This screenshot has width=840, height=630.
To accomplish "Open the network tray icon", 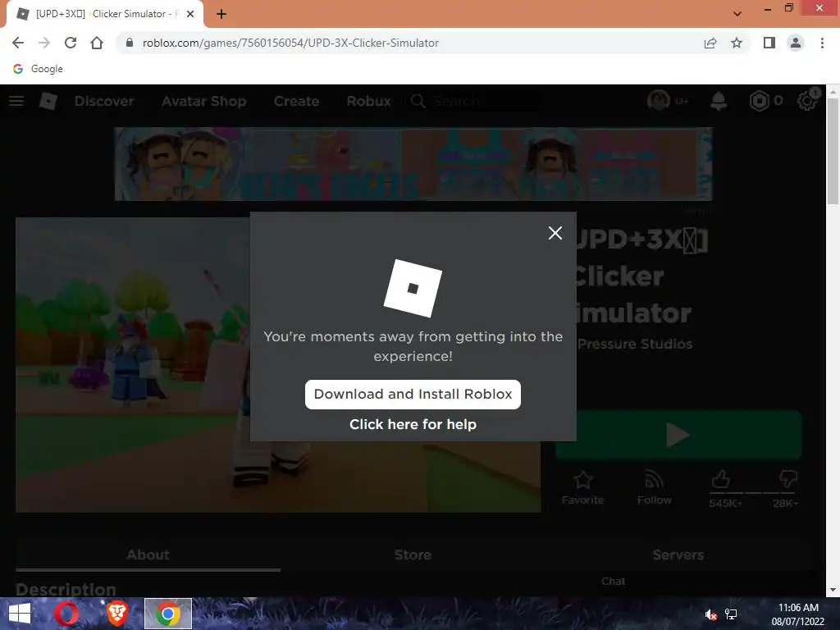I will point(731,614).
